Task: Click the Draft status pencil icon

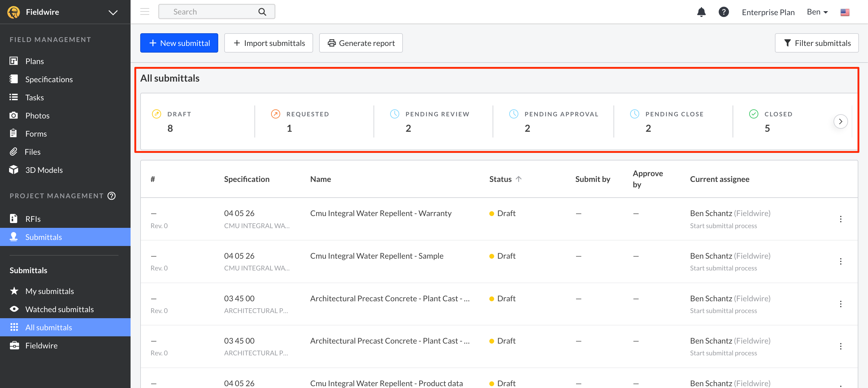Action: click(x=156, y=114)
